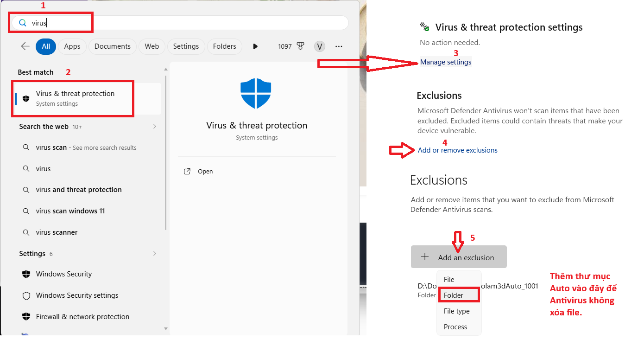Image resolution: width=644 pixels, height=346 pixels.
Task: Click the results list scrollbar down arrow
Action: [166, 329]
